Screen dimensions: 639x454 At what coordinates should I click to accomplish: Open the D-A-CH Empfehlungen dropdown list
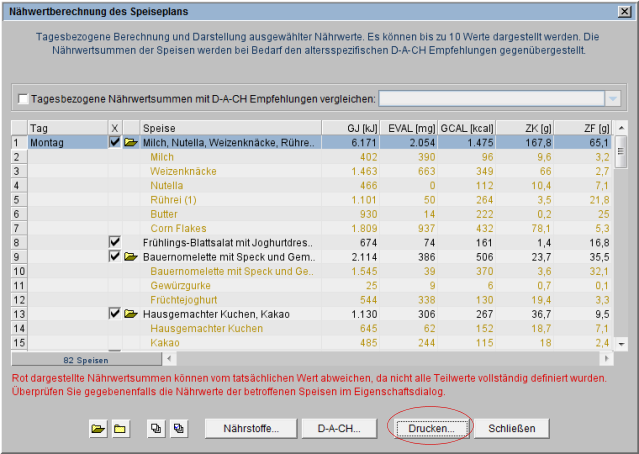point(612,99)
